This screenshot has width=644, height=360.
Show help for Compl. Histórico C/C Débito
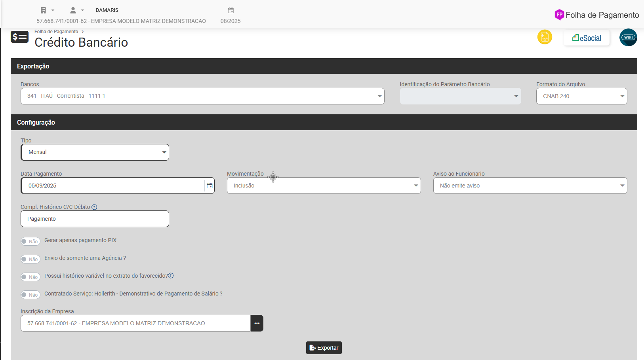coord(94,207)
